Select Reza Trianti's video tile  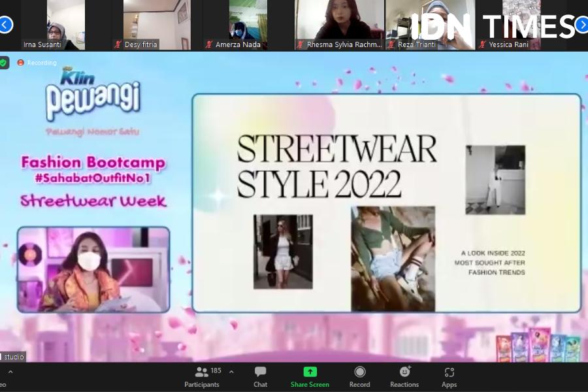(x=431, y=25)
